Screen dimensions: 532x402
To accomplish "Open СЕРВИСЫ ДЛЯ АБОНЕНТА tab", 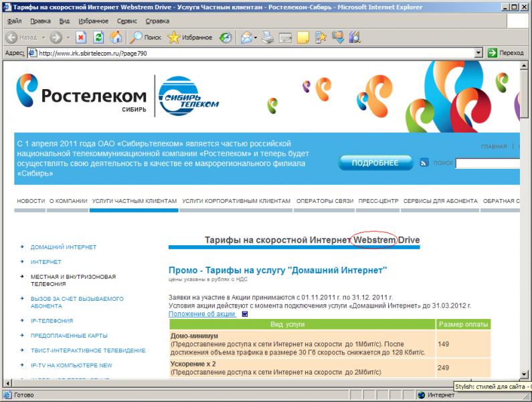I will 440,201.
